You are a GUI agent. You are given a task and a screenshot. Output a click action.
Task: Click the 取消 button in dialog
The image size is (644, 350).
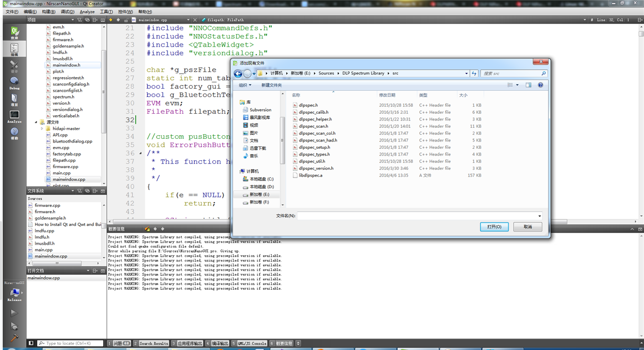click(x=527, y=227)
